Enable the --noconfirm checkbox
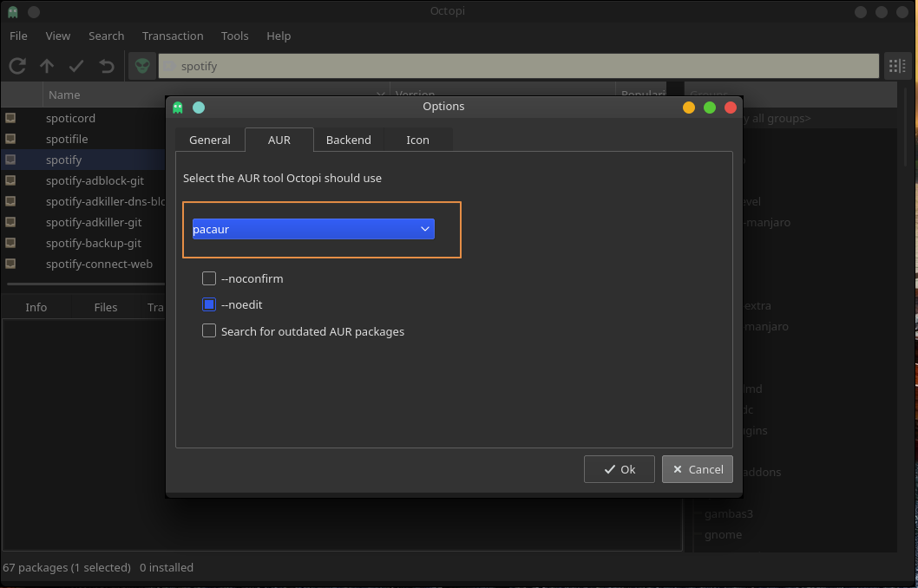The image size is (918, 588). click(x=209, y=278)
